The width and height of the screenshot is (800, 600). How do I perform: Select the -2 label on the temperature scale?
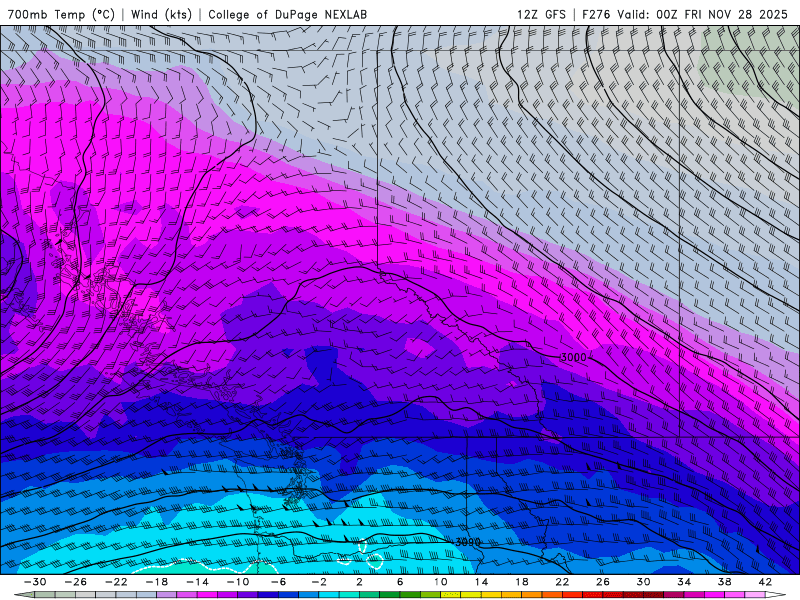tap(319, 582)
